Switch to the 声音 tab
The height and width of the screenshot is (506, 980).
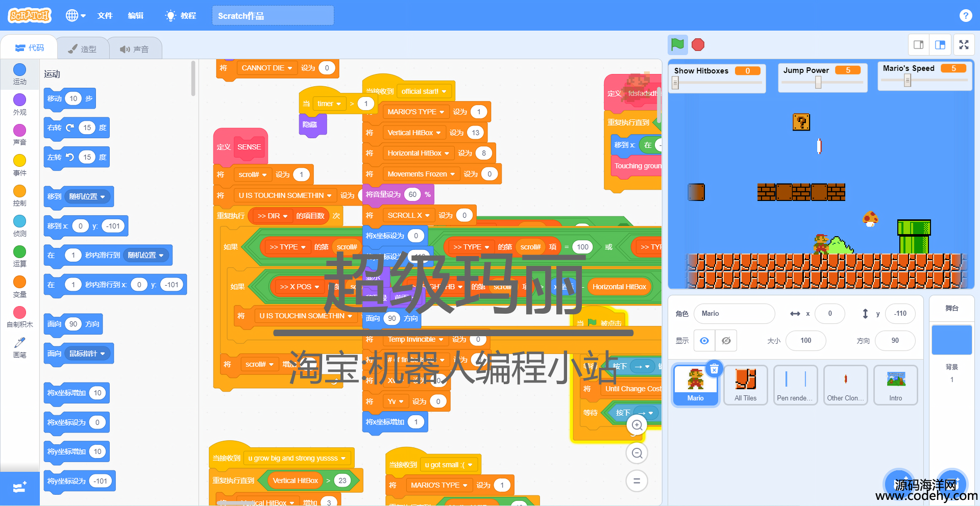pyautogui.click(x=135, y=49)
